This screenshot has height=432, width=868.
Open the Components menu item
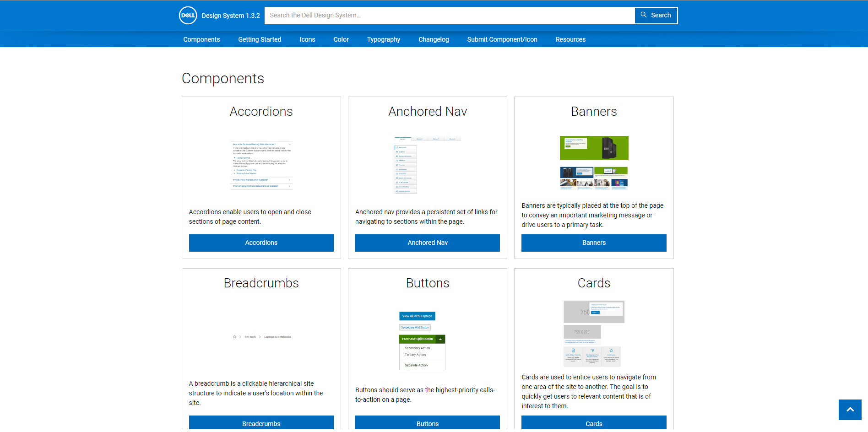pos(201,39)
